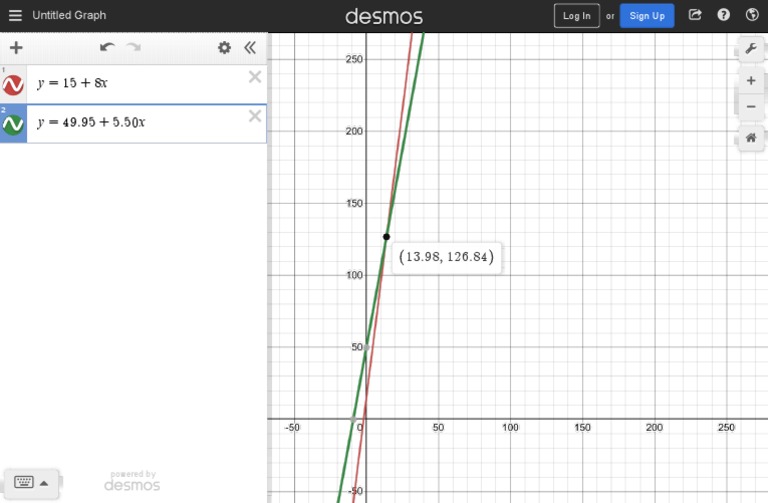Screen dimensions: 768x503
Task: Zoom out on the graph
Action: (750, 106)
